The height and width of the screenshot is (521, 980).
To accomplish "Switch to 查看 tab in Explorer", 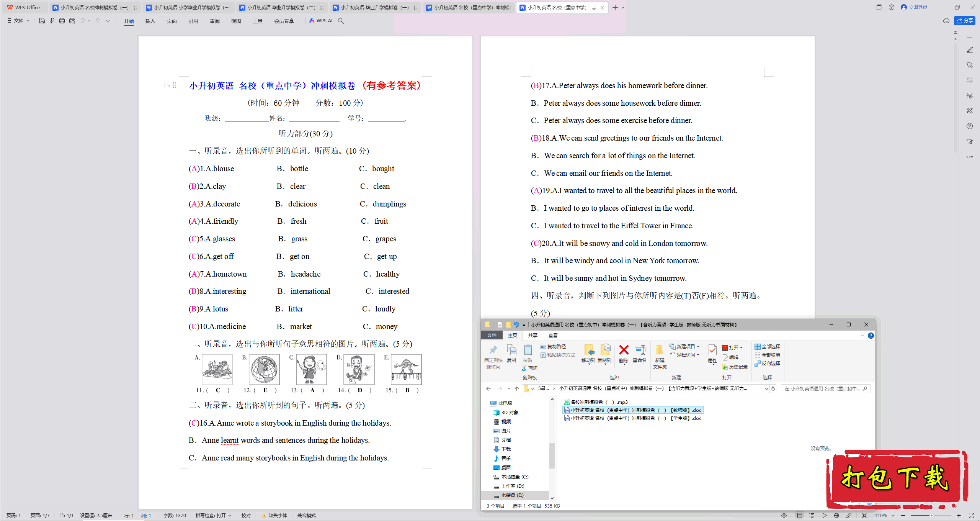I will (553, 335).
